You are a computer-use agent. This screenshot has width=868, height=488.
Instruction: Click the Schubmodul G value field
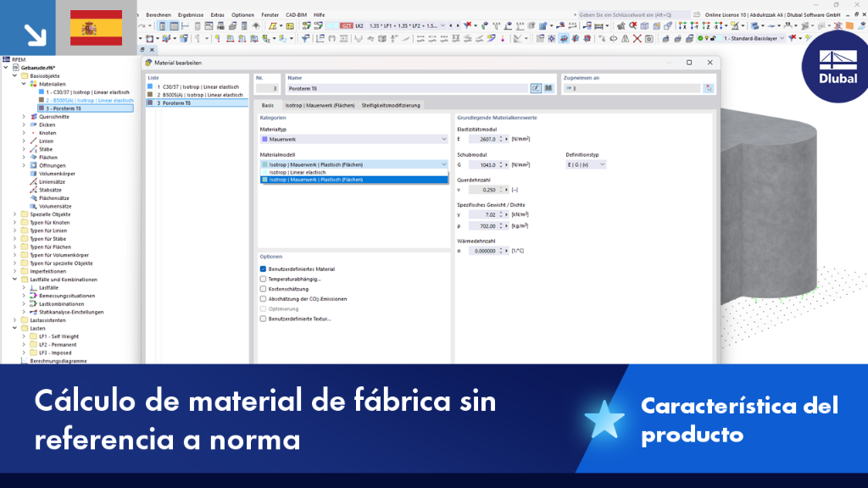[x=483, y=165]
